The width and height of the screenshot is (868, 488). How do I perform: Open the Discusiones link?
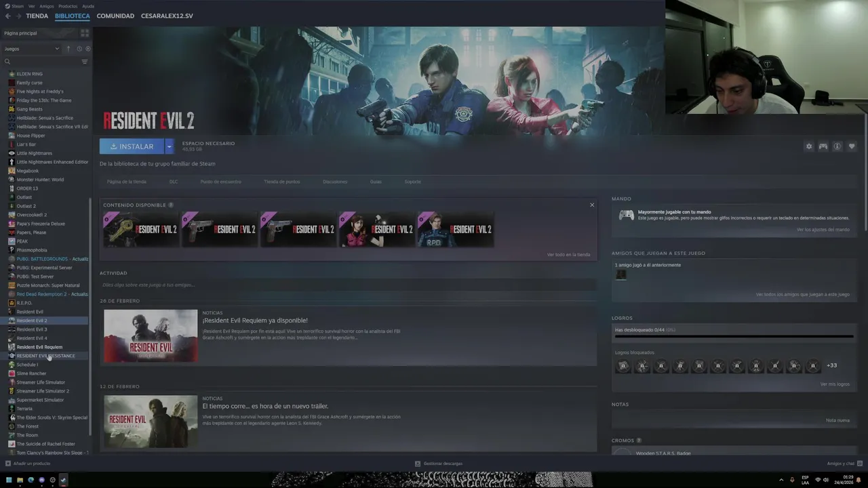pyautogui.click(x=335, y=182)
